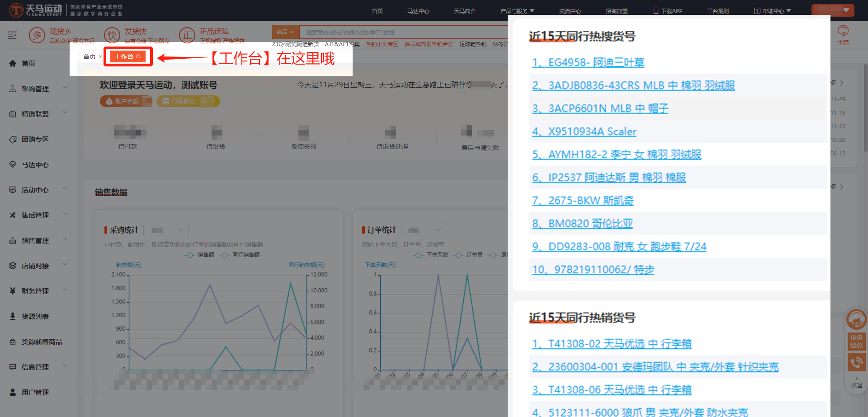Click the 预售管理 sidebar icon
The image size is (868, 417).
pos(13,240)
